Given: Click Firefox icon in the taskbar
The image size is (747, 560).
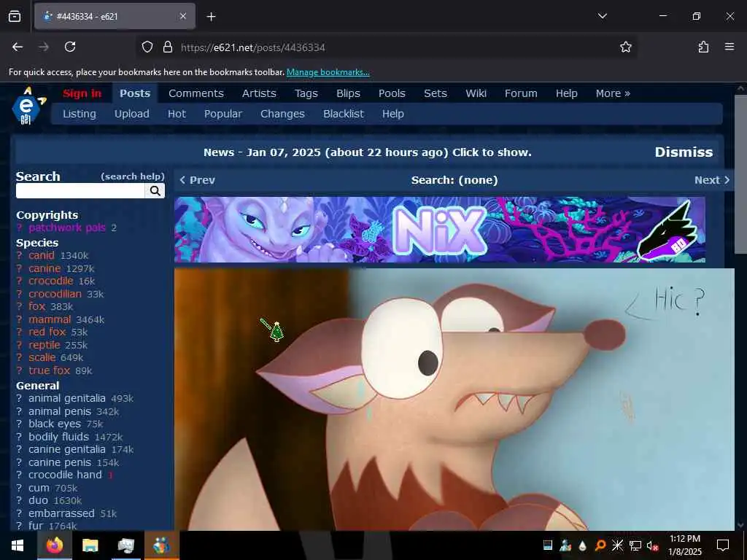Looking at the screenshot, I should coord(54,545).
